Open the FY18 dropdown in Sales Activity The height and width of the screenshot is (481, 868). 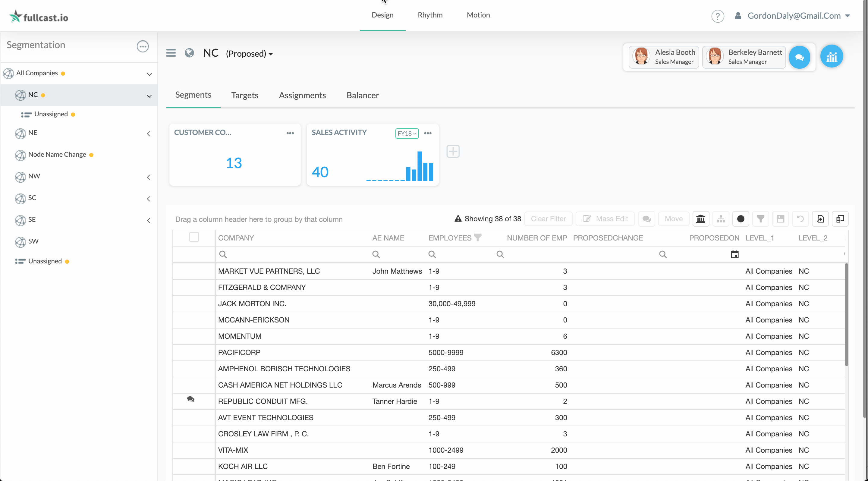[x=407, y=134]
